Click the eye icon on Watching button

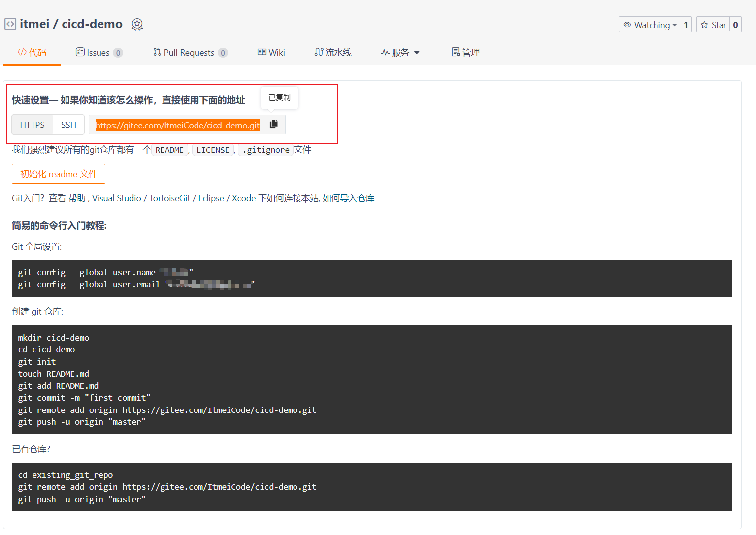point(627,25)
